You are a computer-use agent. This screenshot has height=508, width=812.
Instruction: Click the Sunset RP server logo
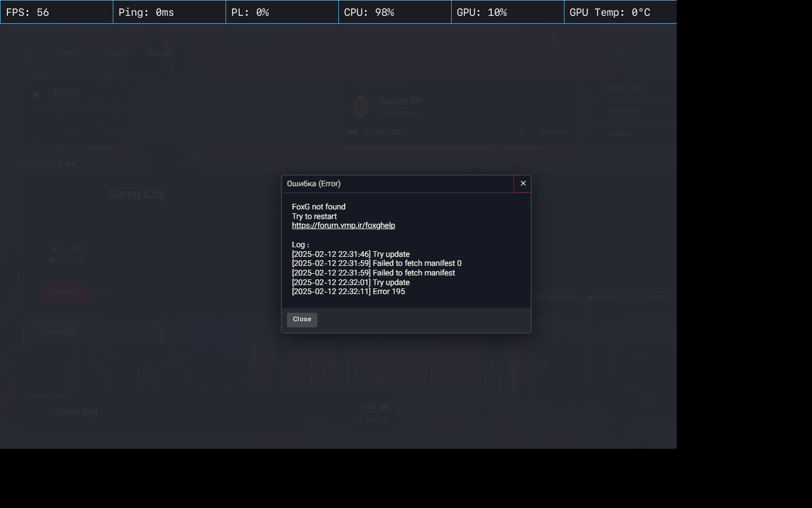[361, 106]
